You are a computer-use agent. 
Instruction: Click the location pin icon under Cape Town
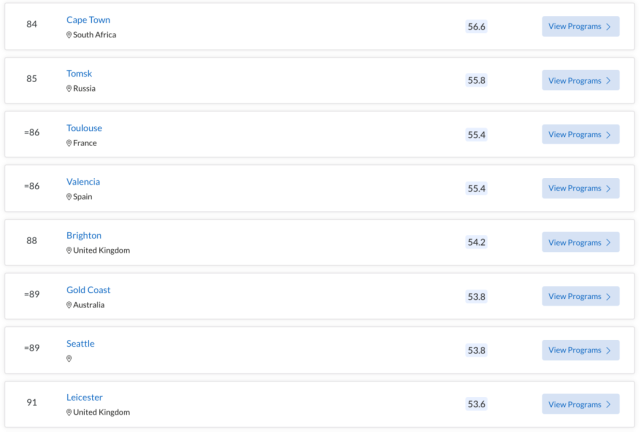tap(69, 35)
